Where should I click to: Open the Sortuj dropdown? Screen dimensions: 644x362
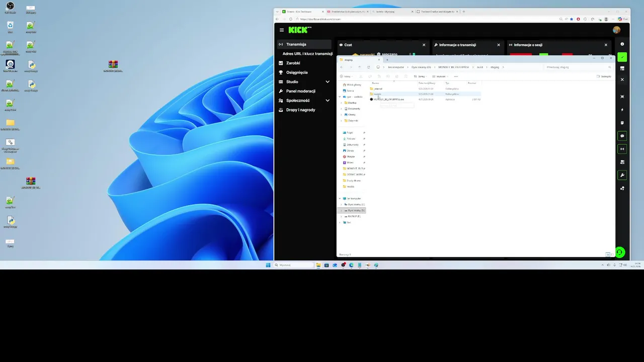click(420, 76)
